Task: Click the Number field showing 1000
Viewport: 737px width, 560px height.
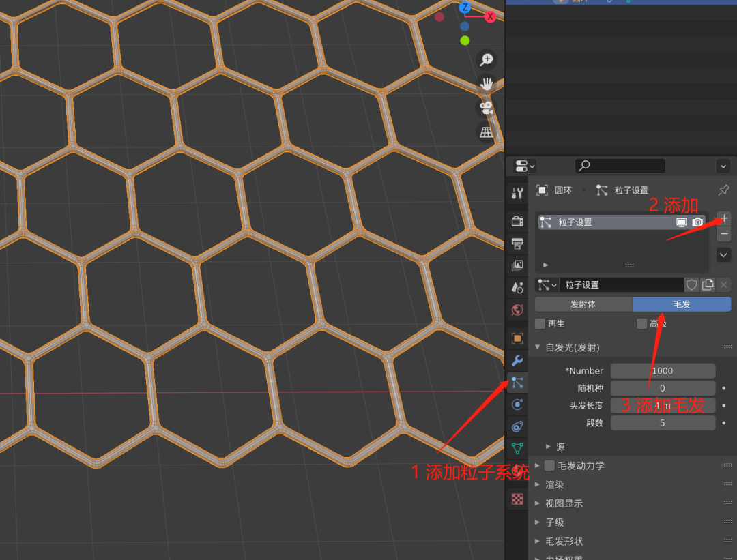Action: pyautogui.click(x=663, y=370)
